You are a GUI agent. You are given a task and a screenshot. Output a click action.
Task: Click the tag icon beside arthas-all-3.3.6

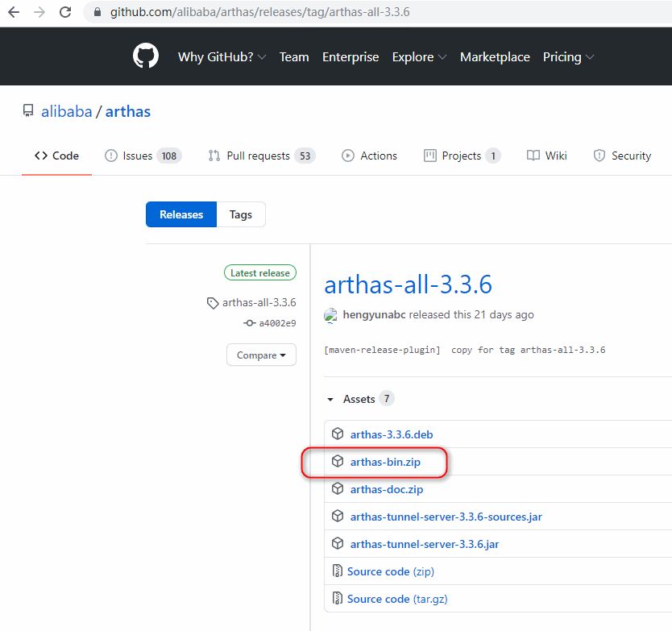coord(213,303)
